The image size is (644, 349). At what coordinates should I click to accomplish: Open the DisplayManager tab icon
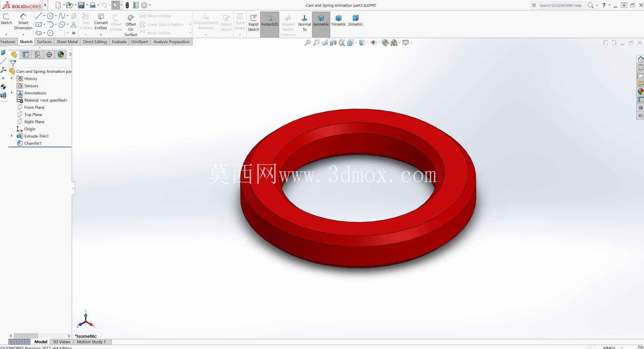61,55
